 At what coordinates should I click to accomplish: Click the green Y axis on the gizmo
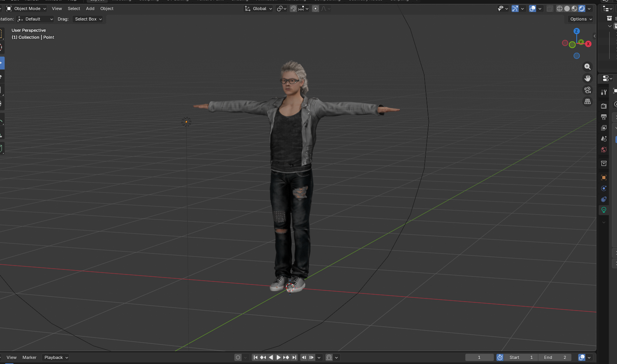(581, 42)
